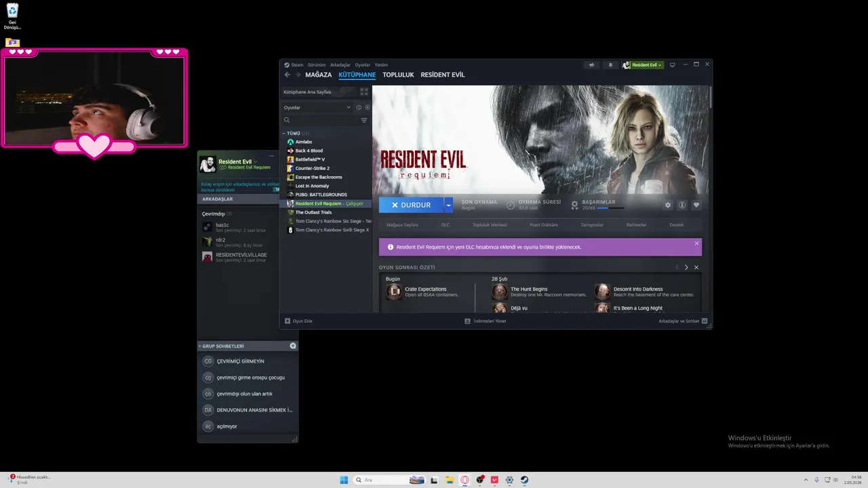The width and height of the screenshot is (868, 488).
Task: Open the RESIDENT EVIL profile tab
Action: [443, 75]
